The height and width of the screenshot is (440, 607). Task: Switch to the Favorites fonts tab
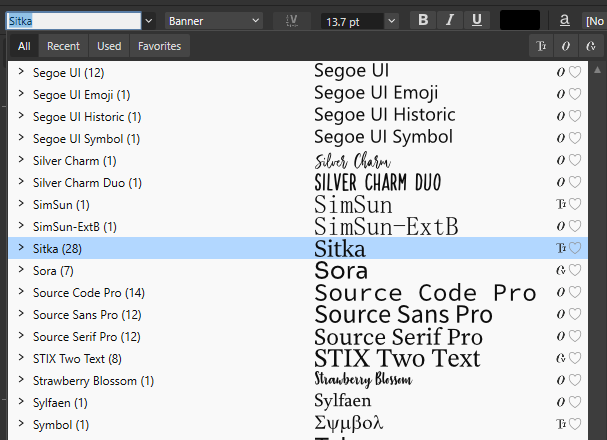coord(159,46)
